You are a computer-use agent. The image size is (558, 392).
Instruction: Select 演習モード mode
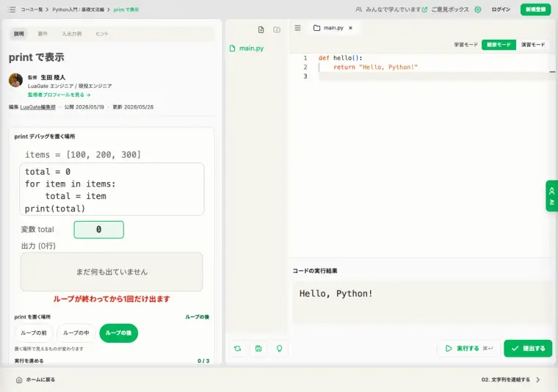point(533,45)
